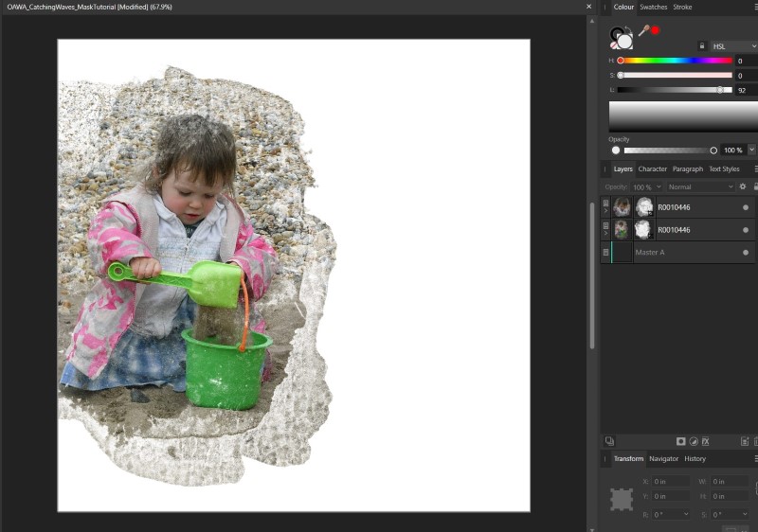
Task: Add an Adjustment layer icon
Action: pos(694,441)
